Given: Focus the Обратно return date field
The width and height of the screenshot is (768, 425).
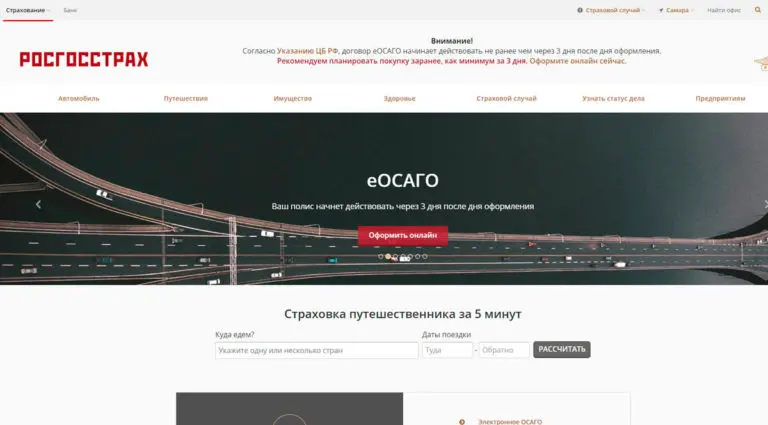Looking at the screenshot, I should 504,350.
